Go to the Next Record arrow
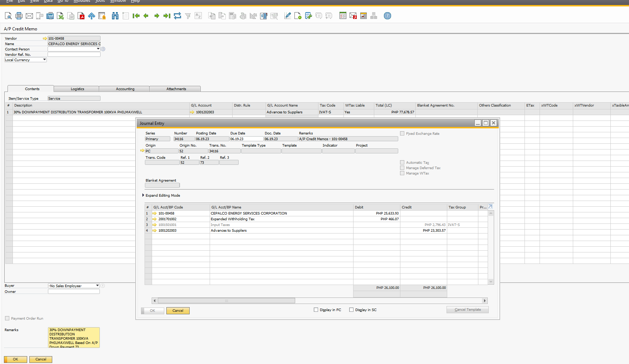Viewport: 629px width, 364px height. [157, 16]
